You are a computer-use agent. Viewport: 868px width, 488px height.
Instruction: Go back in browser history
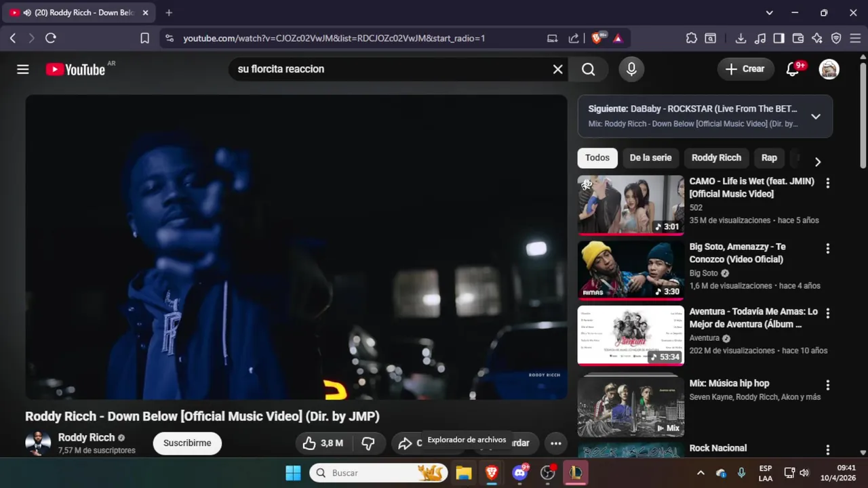pos(13,39)
